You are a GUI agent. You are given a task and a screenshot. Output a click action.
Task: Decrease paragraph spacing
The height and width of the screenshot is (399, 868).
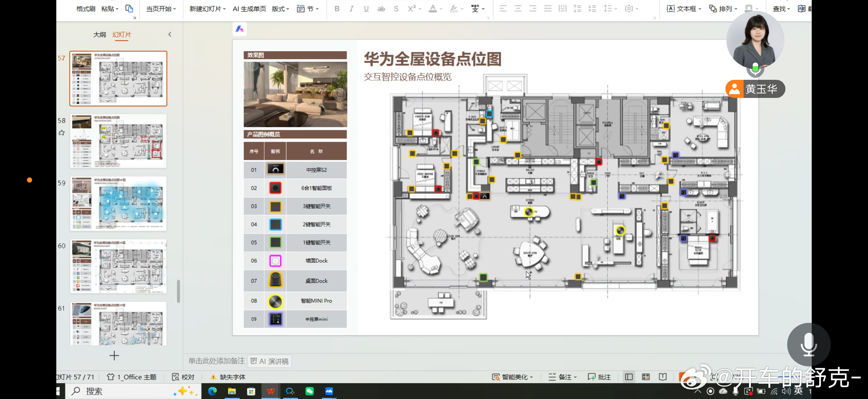[x=592, y=9]
